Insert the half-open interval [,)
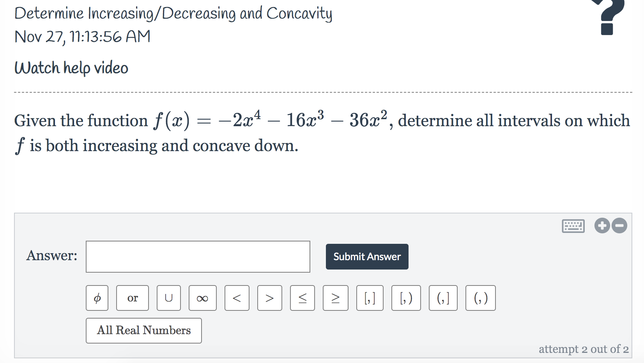 [406, 298]
